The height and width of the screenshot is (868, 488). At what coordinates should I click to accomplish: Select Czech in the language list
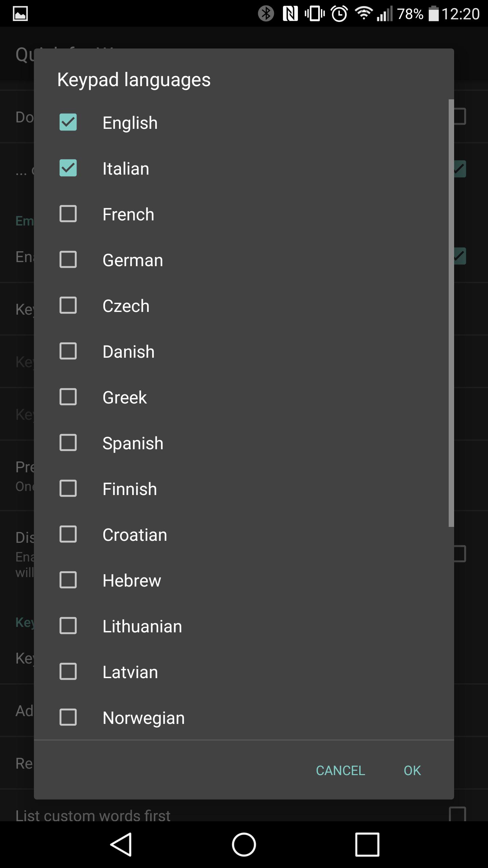[68, 305]
